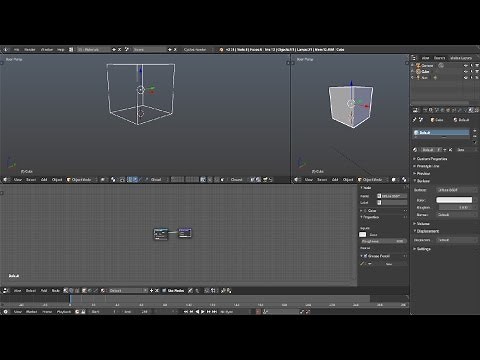This screenshot has height=360, width=480.
Task: Toggle visibility eye for Sun in outliner
Action: [x=466, y=78]
